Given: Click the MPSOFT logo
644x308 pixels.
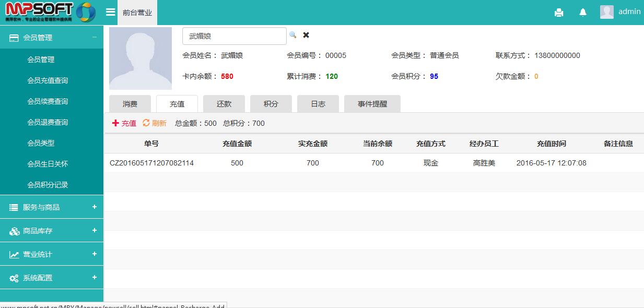Looking at the screenshot, I should click(x=50, y=12).
